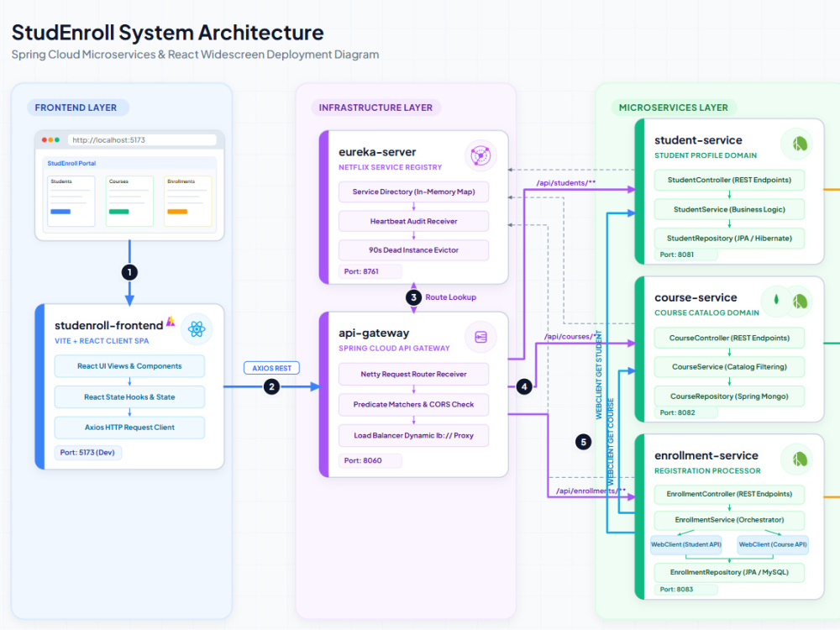
Task: Select React State Hooks & State box
Action: click(129, 397)
